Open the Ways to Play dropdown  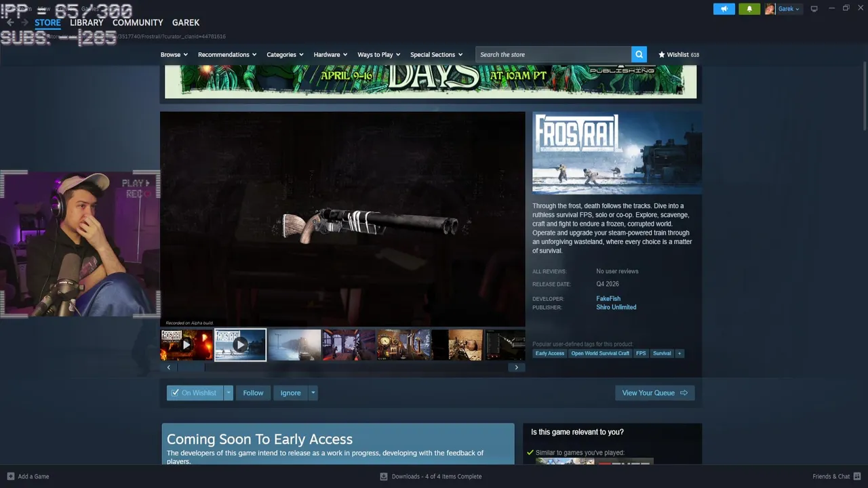click(x=378, y=54)
